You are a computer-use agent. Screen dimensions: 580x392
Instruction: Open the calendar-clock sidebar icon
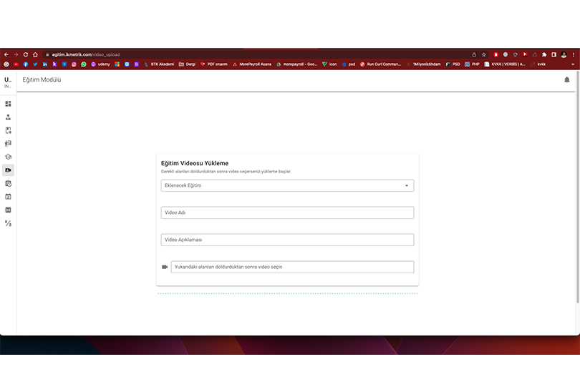tap(8, 183)
